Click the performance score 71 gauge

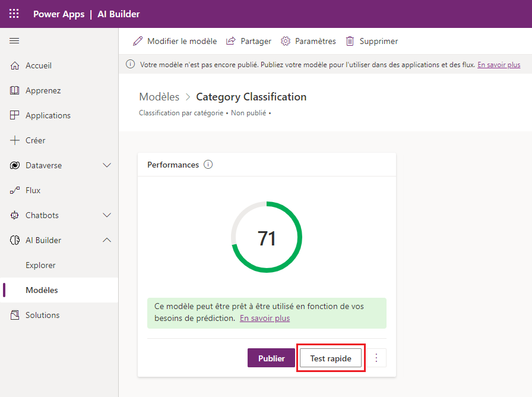coord(267,237)
